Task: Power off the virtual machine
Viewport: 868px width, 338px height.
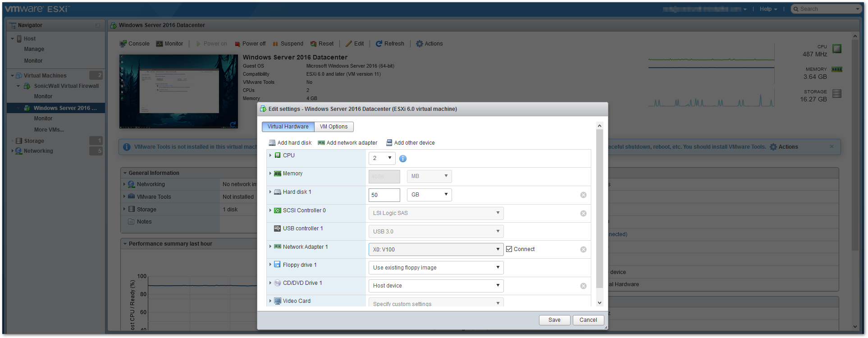Action: 250,44
